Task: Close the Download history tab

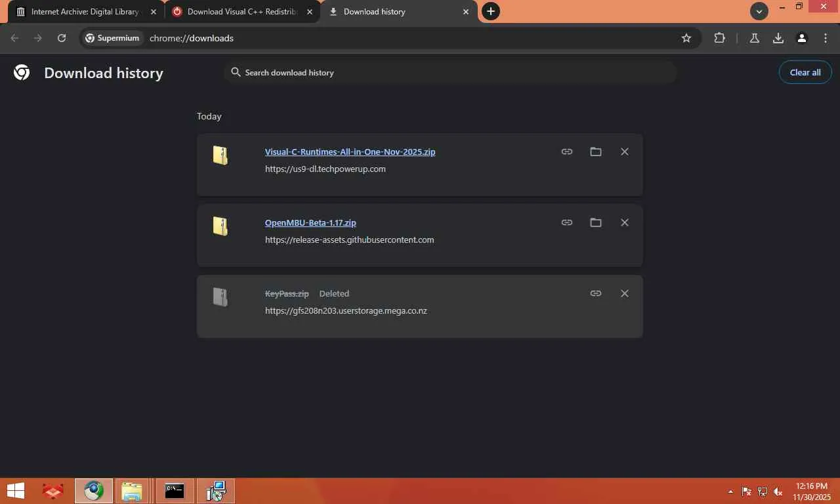Action: (466, 12)
